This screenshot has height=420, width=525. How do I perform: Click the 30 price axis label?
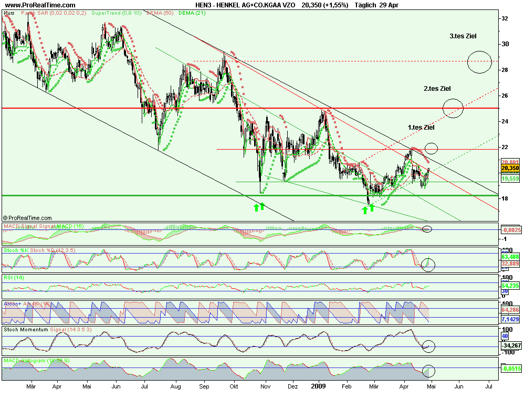coord(505,44)
